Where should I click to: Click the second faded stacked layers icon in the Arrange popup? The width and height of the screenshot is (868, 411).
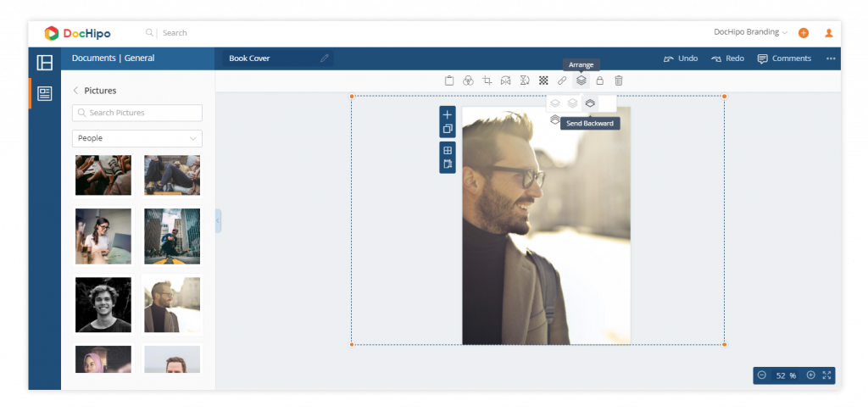pos(572,103)
